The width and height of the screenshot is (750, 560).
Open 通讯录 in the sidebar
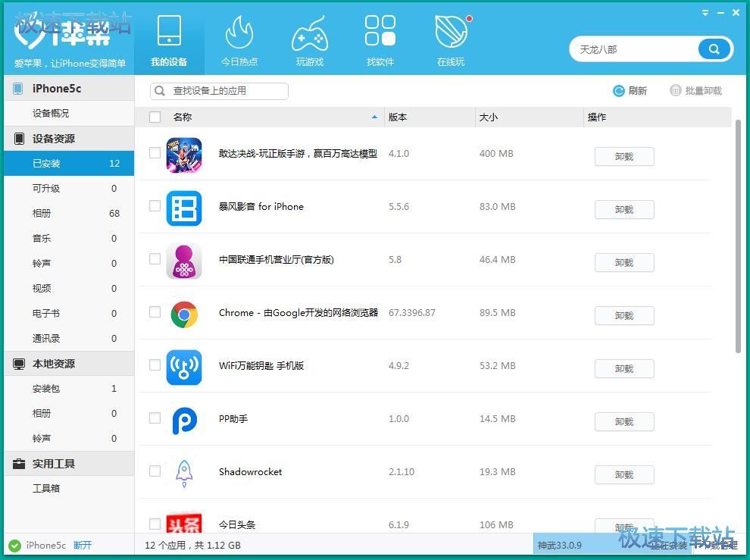[69, 339]
